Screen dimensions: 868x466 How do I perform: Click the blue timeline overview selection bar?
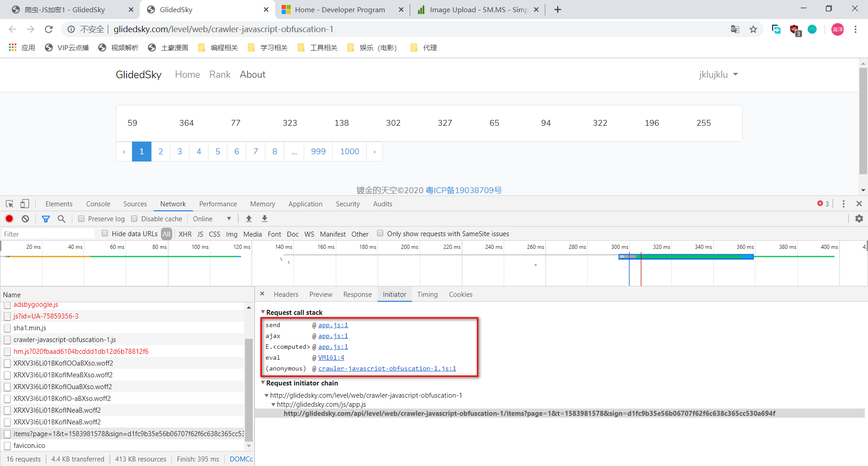click(x=686, y=257)
